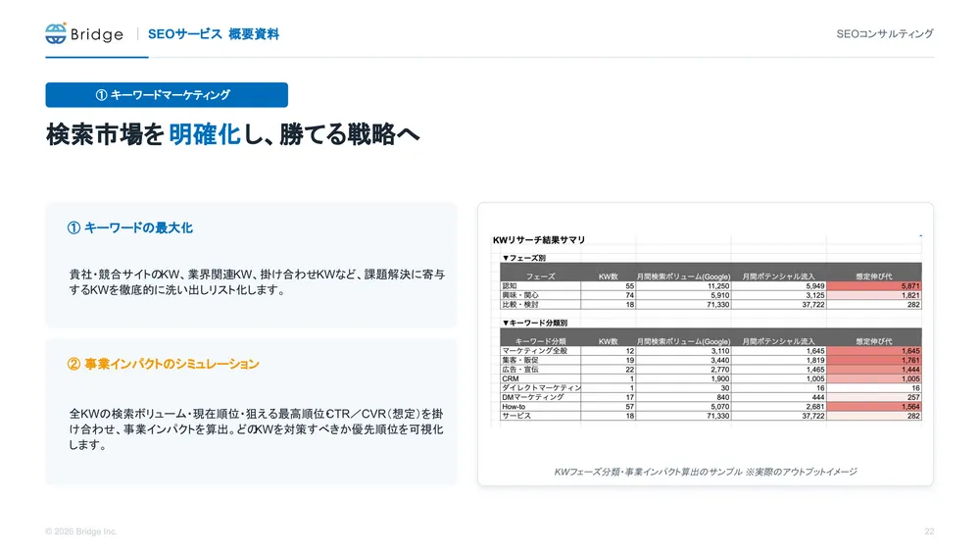Viewport: 980px width, 552px height.
Task: Click the Bridge globe logo icon
Action: point(56,33)
